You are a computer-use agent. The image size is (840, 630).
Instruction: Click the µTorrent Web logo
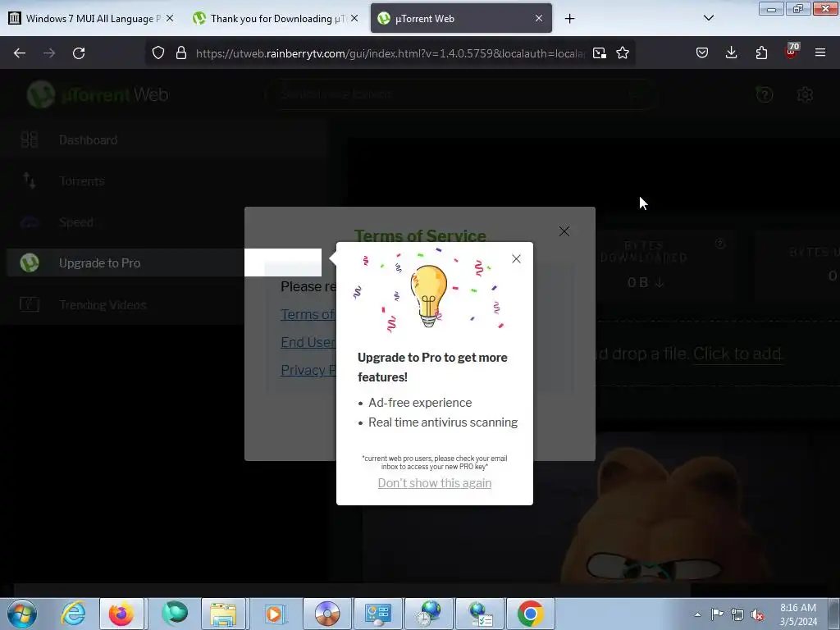pyautogui.click(x=98, y=94)
